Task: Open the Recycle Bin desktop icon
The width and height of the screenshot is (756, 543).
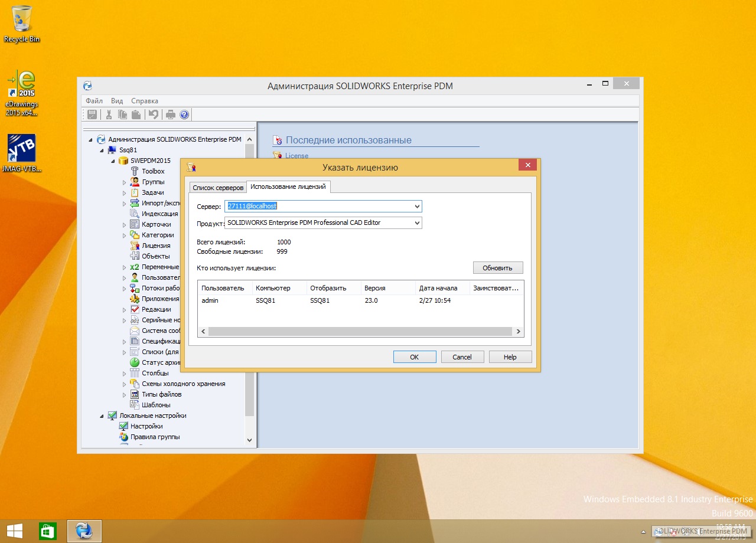Action: pos(22,24)
